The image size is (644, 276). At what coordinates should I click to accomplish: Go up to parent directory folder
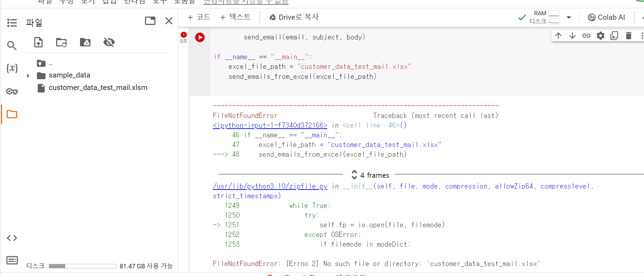(41, 63)
